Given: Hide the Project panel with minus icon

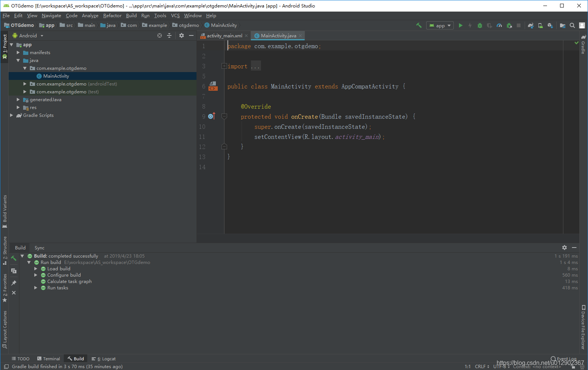Looking at the screenshot, I should coord(191,35).
